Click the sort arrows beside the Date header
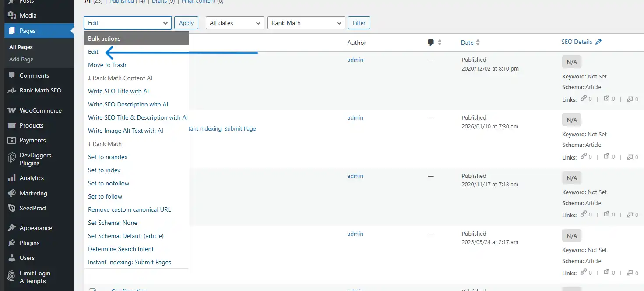 click(478, 43)
